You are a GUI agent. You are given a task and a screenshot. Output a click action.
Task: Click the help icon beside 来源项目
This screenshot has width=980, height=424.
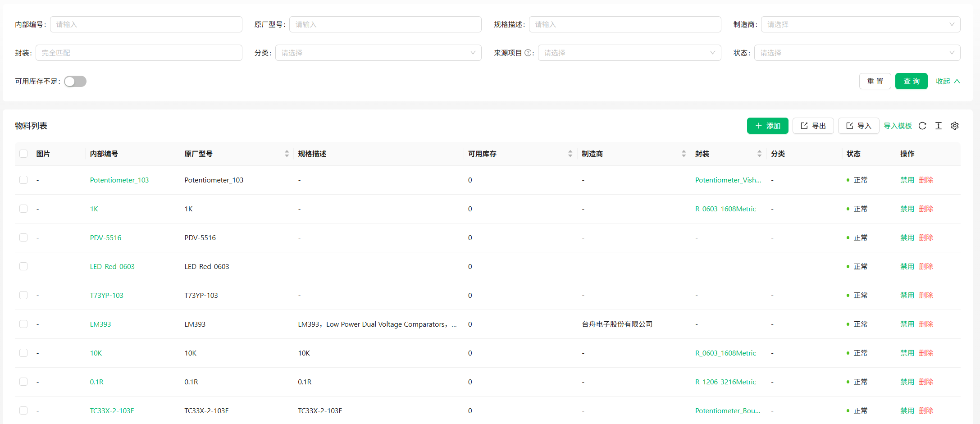[x=528, y=53]
